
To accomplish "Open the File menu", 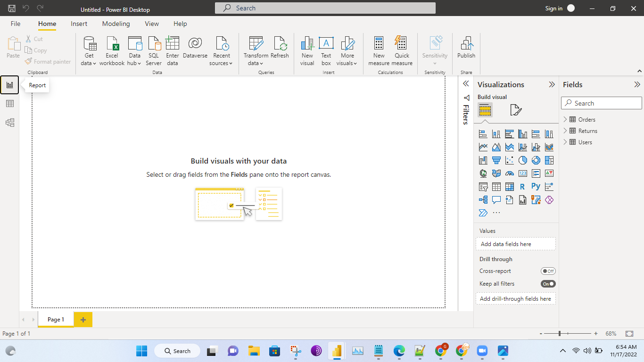I will coord(16,24).
